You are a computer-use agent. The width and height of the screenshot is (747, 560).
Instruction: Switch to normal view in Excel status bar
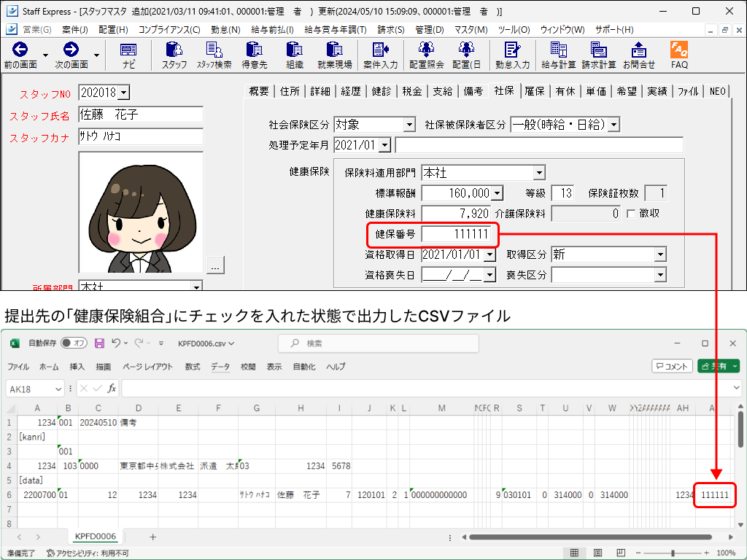(575, 553)
